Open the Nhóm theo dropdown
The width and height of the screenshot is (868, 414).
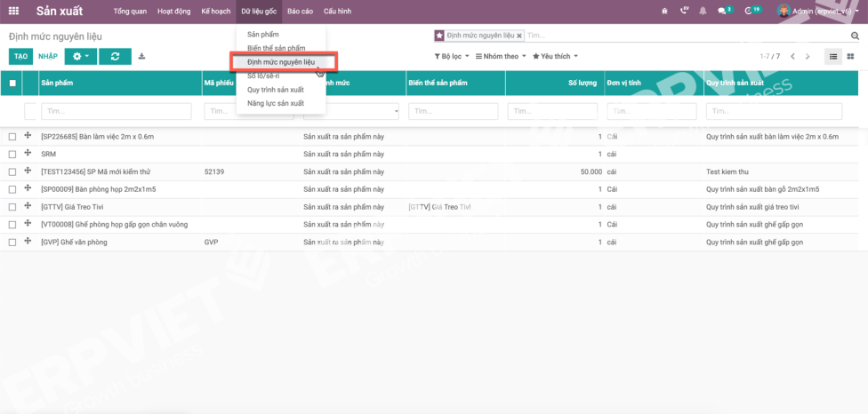[x=501, y=56]
